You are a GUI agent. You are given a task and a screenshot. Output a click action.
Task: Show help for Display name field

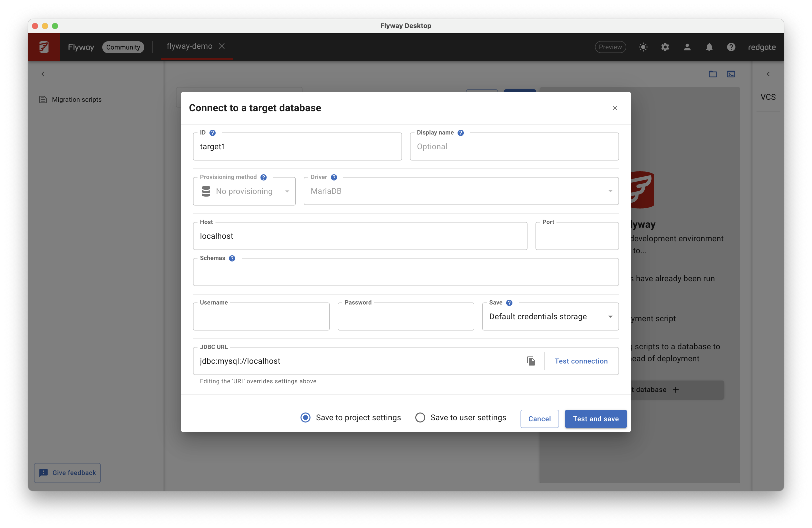[x=460, y=133]
